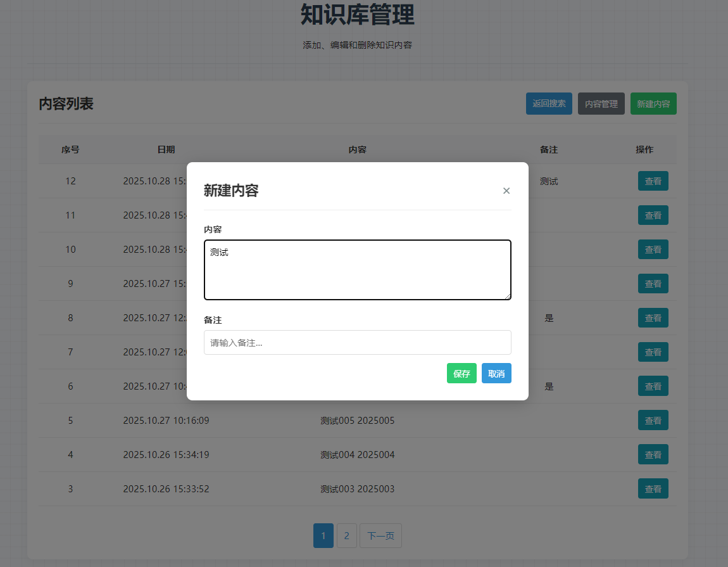This screenshot has width=728, height=567.
Task: View details of row number 6
Action: (653, 386)
